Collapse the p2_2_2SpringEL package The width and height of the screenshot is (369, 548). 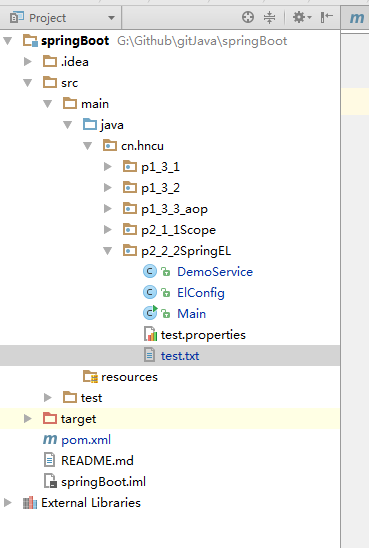(x=108, y=251)
